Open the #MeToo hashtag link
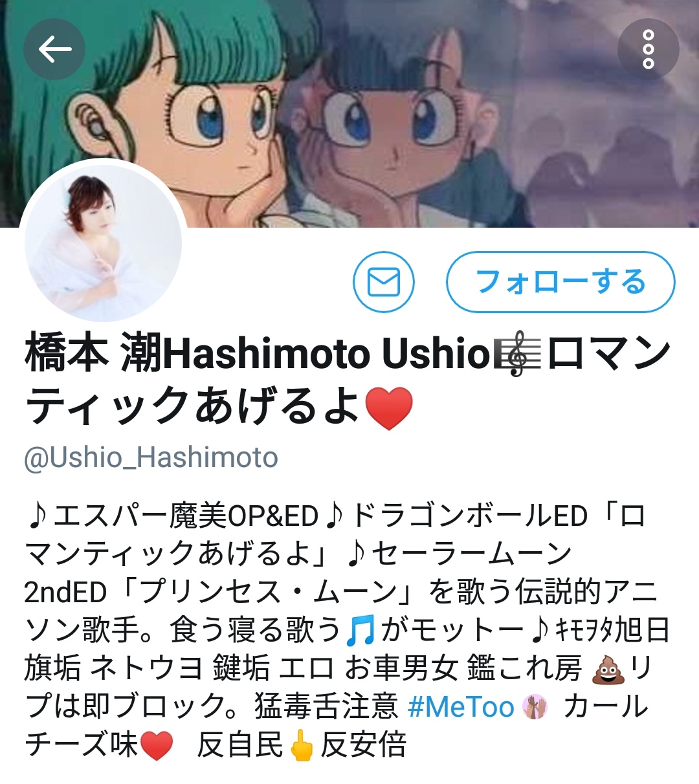 (x=461, y=707)
